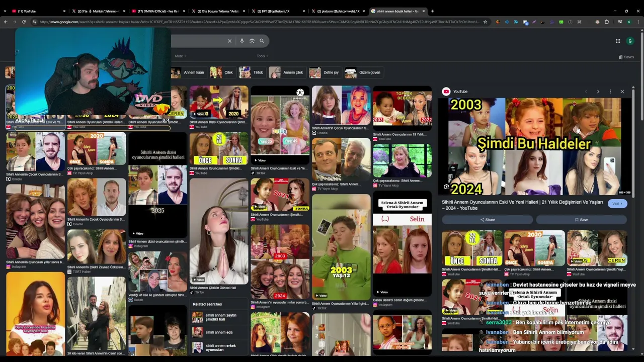This screenshot has height=362, width=644.
Task: Open Chrome's three-dot menu
Action: [x=638, y=22]
